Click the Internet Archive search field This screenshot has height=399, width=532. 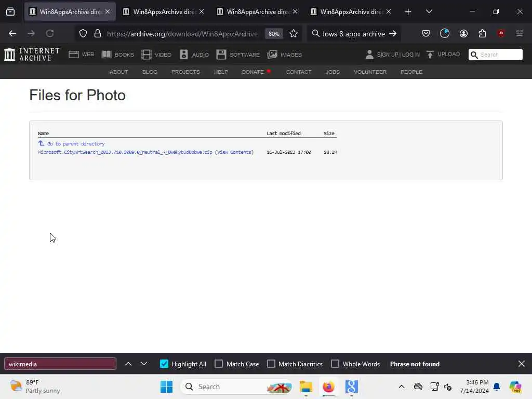click(x=495, y=55)
